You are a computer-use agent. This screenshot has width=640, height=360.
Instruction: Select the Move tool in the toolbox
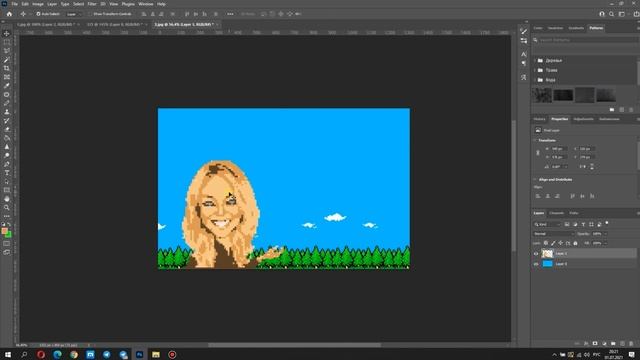coord(7,33)
